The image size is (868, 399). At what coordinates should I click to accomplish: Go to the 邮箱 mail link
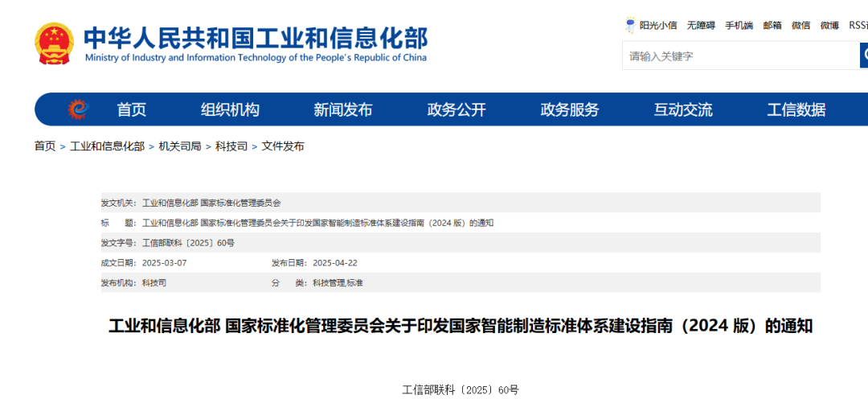pyautogui.click(x=772, y=25)
